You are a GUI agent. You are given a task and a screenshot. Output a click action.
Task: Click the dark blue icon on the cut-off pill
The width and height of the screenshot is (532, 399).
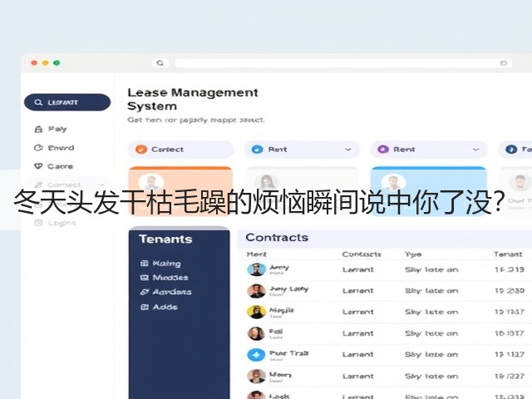click(511, 150)
